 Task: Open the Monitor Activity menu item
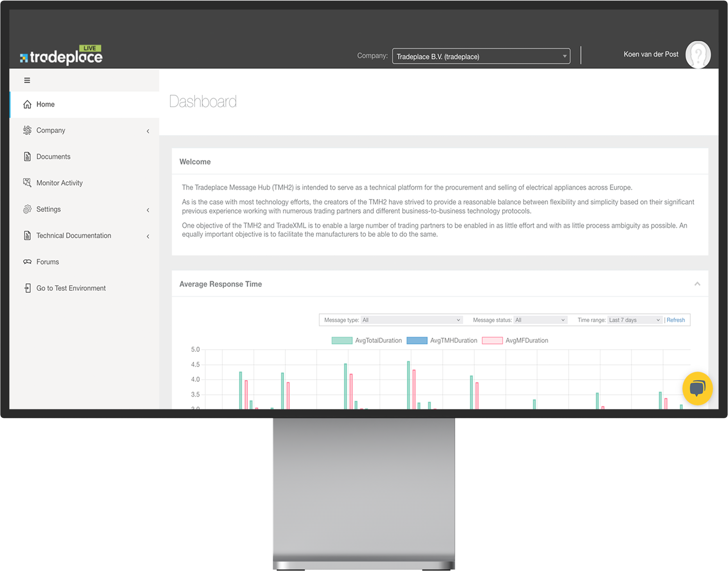coord(59,183)
